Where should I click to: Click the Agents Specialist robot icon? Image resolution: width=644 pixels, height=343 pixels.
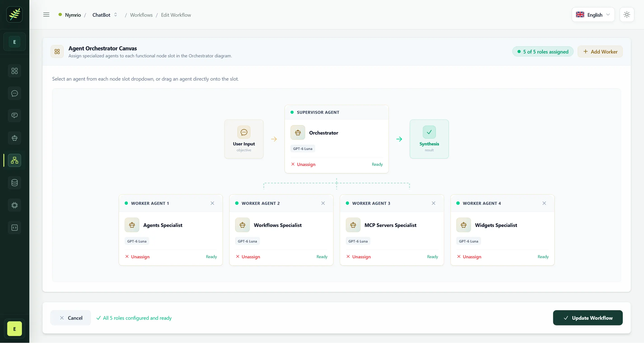click(x=132, y=225)
